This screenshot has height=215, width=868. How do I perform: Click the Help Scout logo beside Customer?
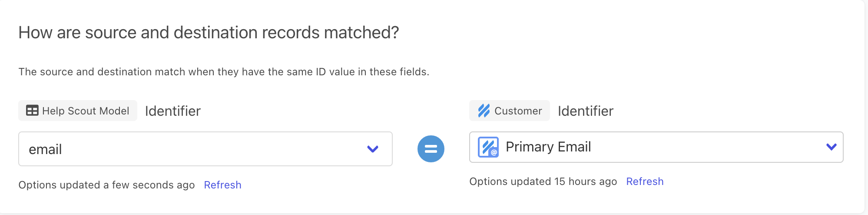[484, 111]
